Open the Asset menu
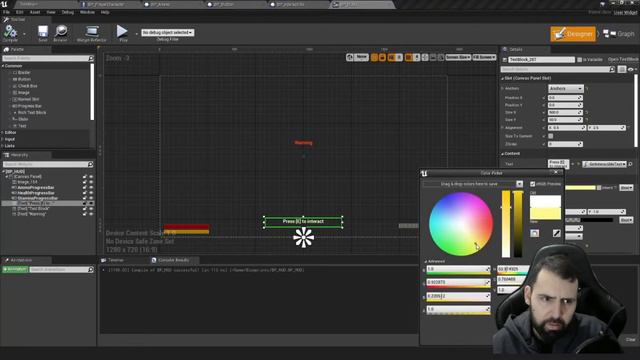The height and width of the screenshot is (360, 640). [x=35, y=12]
